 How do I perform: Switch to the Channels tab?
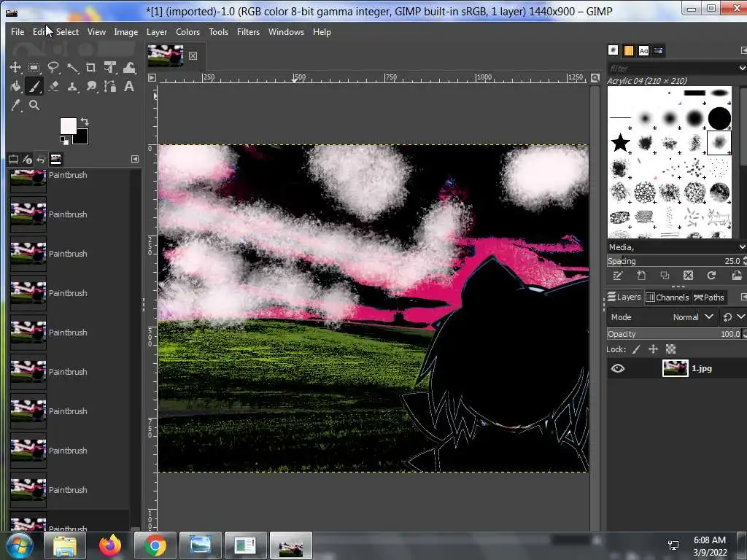click(667, 297)
